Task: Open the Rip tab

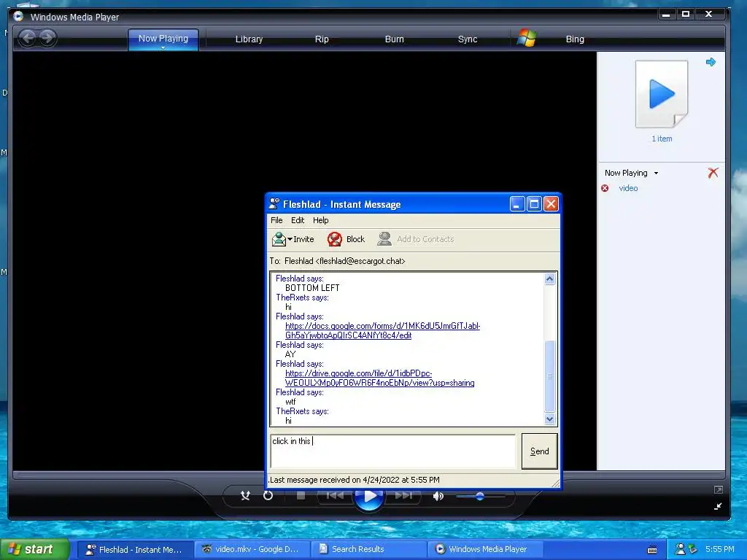Action: pyautogui.click(x=322, y=39)
